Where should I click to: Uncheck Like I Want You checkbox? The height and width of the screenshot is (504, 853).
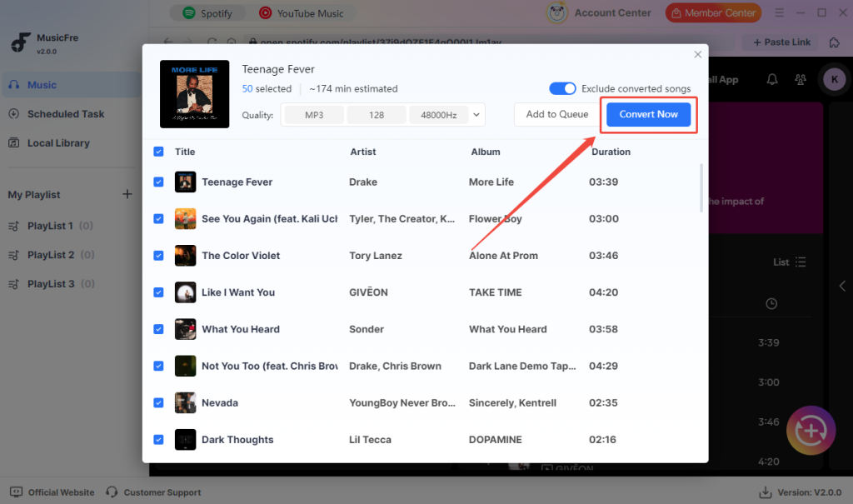(x=158, y=292)
